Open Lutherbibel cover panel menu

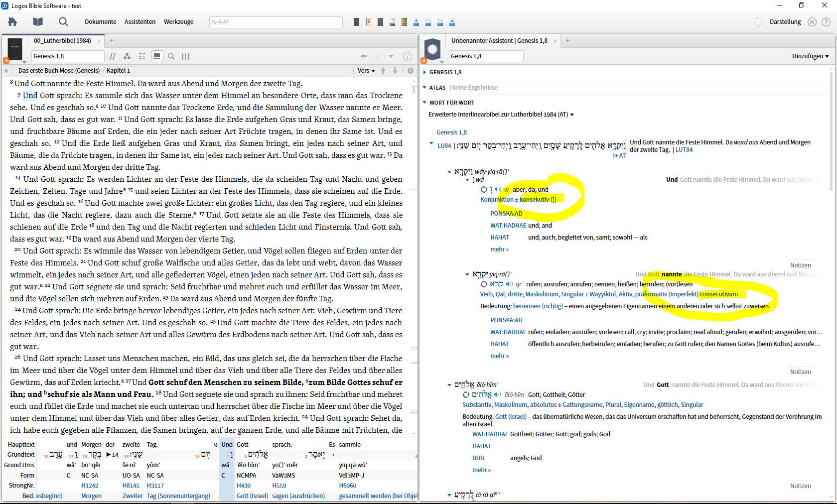pos(14,50)
